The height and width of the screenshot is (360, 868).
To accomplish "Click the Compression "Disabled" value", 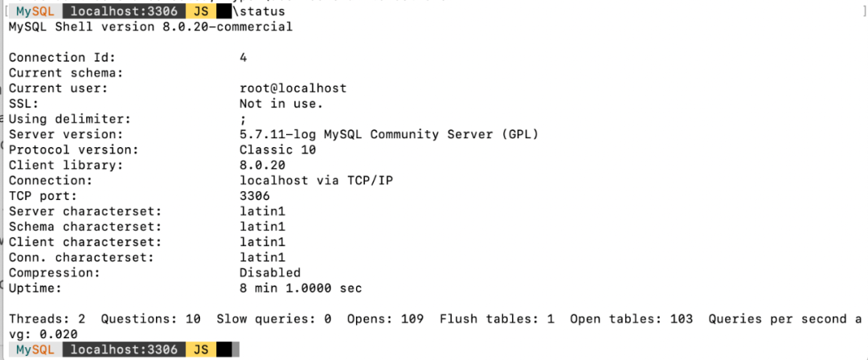I will pyautogui.click(x=270, y=272).
